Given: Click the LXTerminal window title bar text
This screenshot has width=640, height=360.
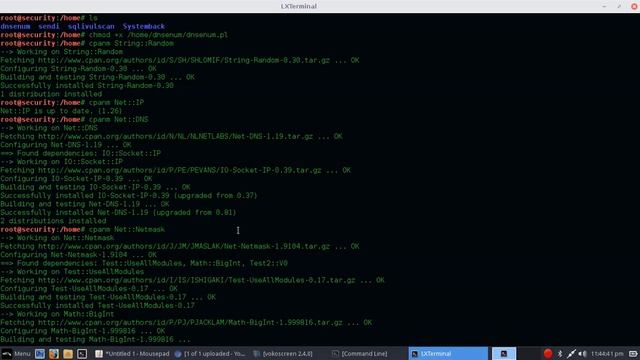Looking at the screenshot, I should click(299, 6).
